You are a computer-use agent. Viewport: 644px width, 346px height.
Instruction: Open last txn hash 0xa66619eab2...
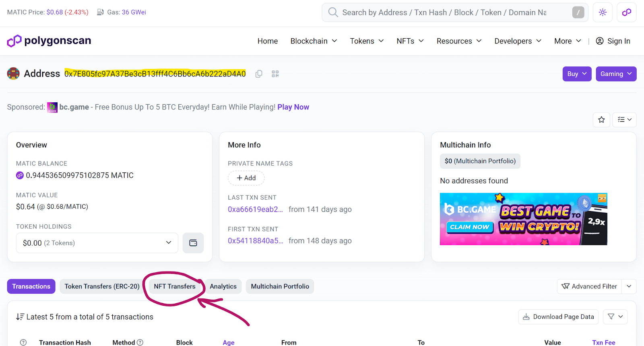coord(255,209)
